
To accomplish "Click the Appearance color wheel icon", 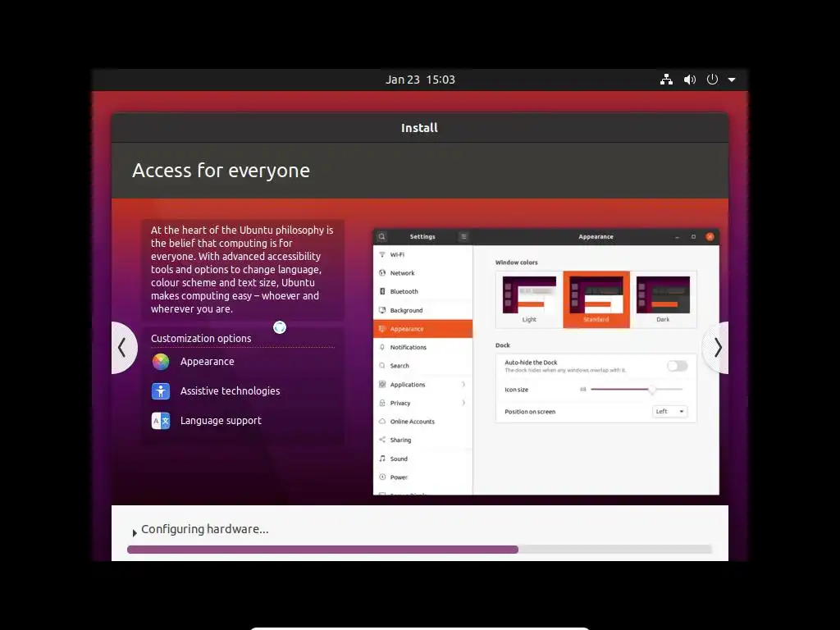I will pos(161,362).
